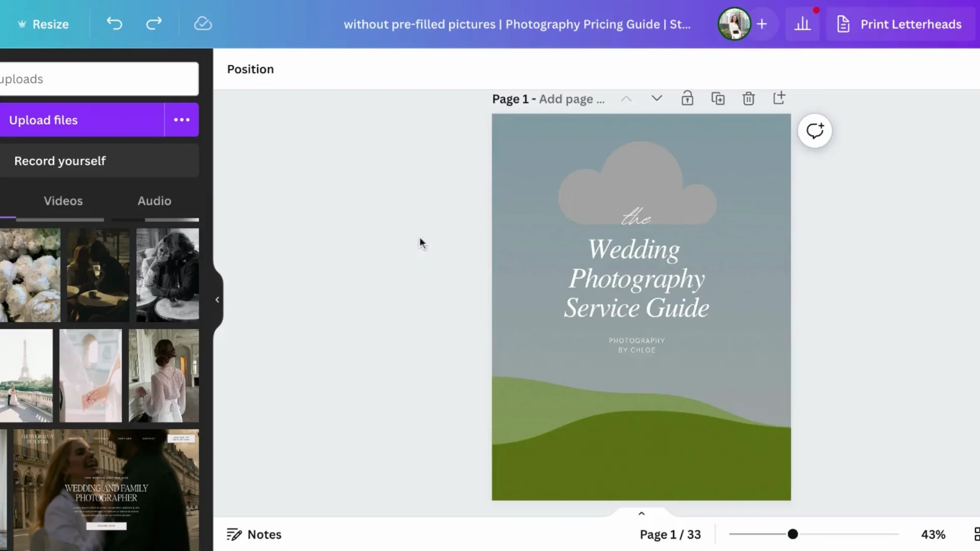
Task: Add a comment on the design
Action: [815, 131]
